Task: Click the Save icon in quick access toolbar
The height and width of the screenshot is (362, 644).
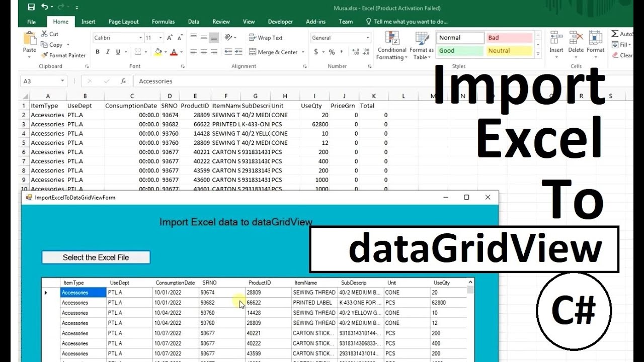Action: coord(31,7)
